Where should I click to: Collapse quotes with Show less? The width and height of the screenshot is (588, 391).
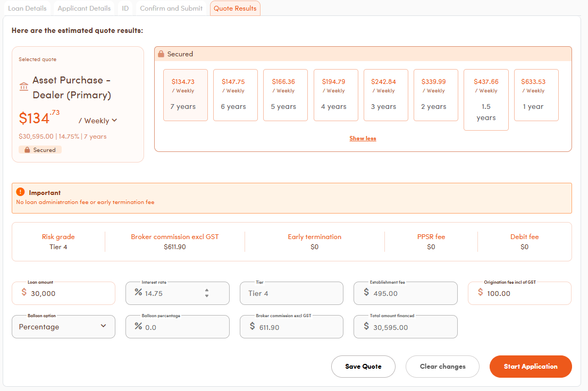363,139
